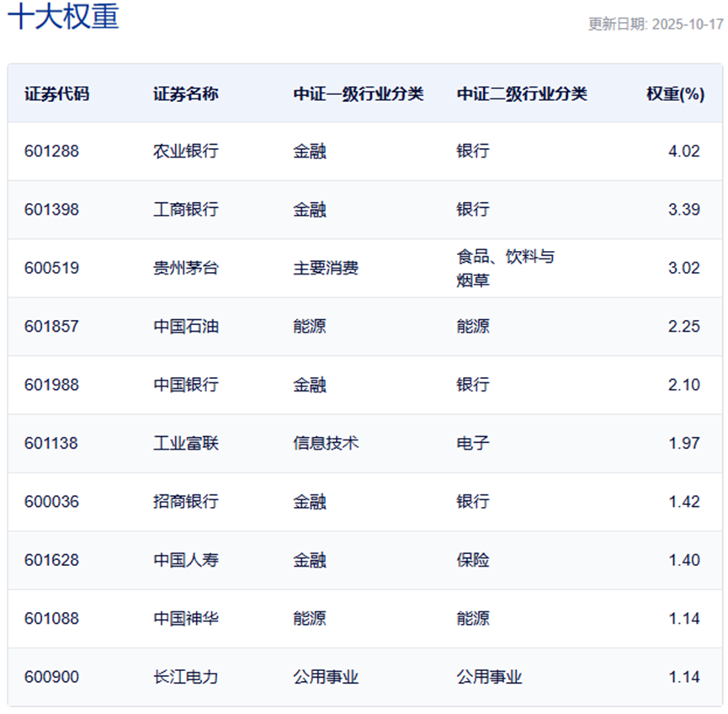Viewport: 728px width, 714px height.
Task: Click the 主要消费 industry cell
Action: click(x=326, y=268)
